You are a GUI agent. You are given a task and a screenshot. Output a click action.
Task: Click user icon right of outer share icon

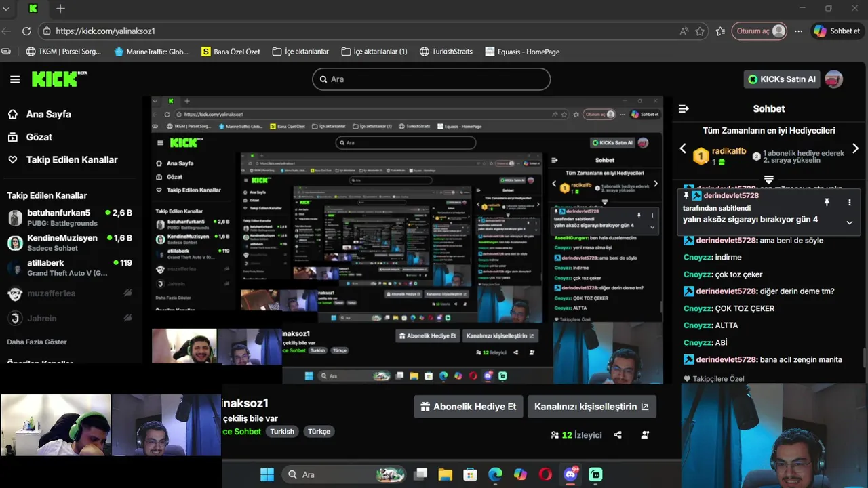pyautogui.click(x=645, y=435)
